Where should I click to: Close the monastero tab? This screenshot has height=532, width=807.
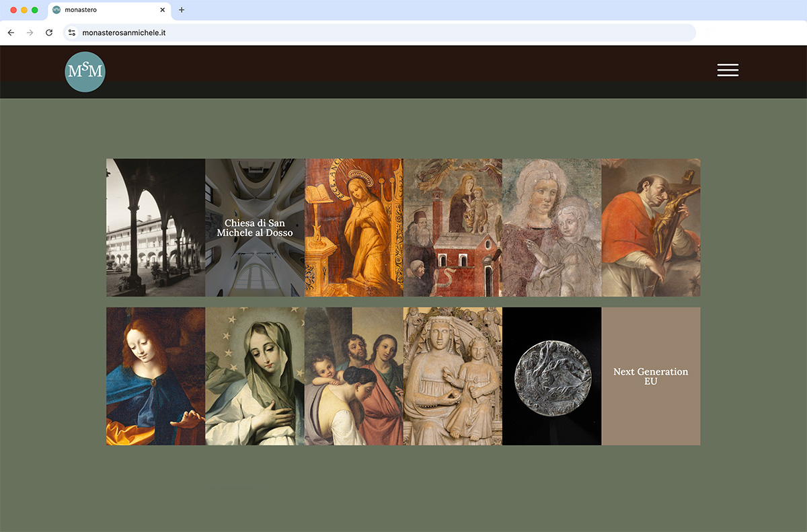162,10
